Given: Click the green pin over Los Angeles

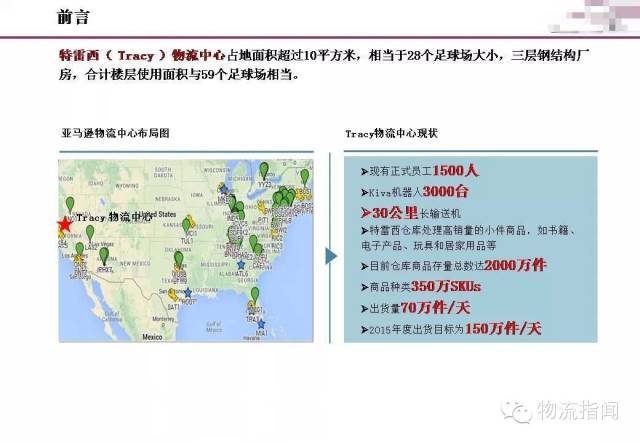Looking at the screenshot, I should [x=80, y=249].
